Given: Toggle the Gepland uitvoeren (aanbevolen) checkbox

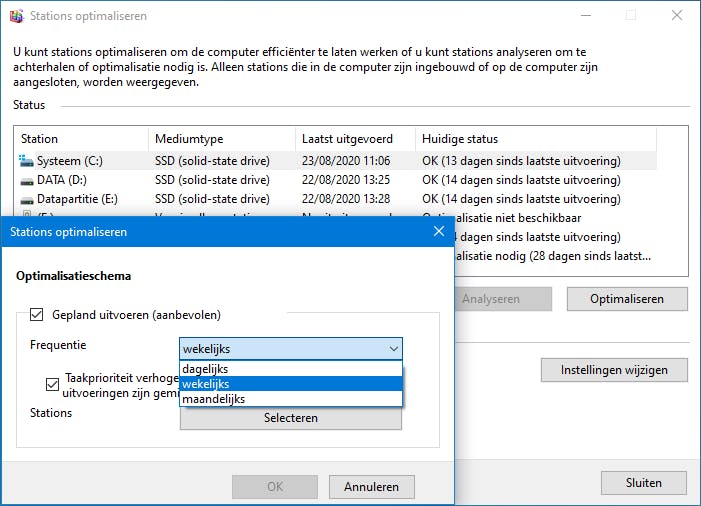Looking at the screenshot, I should (x=37, y=315).
